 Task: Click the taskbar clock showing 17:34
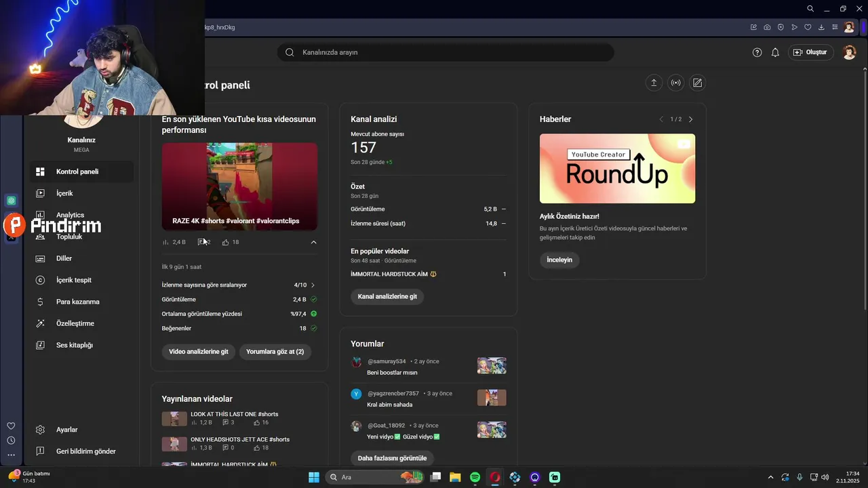848,477
